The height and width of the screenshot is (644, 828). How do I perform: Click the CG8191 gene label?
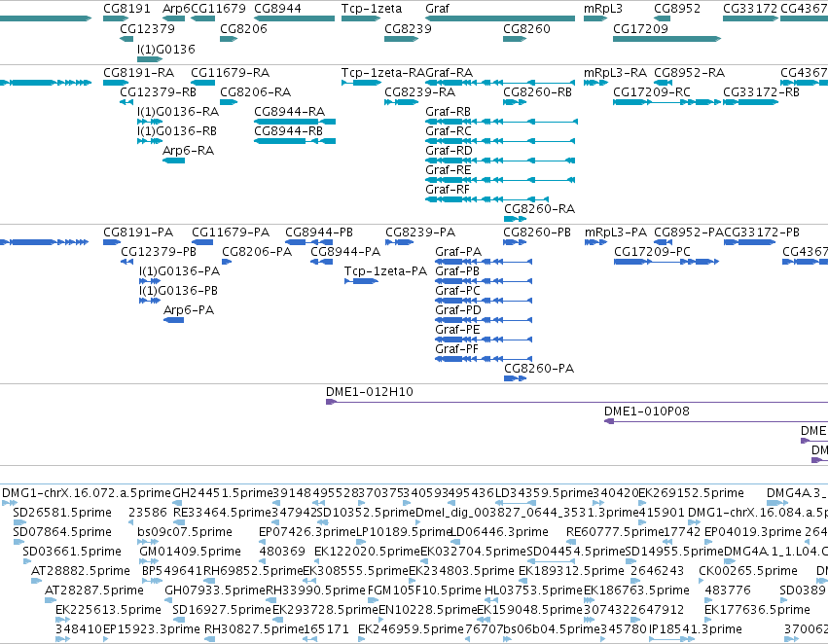[126, 9]
